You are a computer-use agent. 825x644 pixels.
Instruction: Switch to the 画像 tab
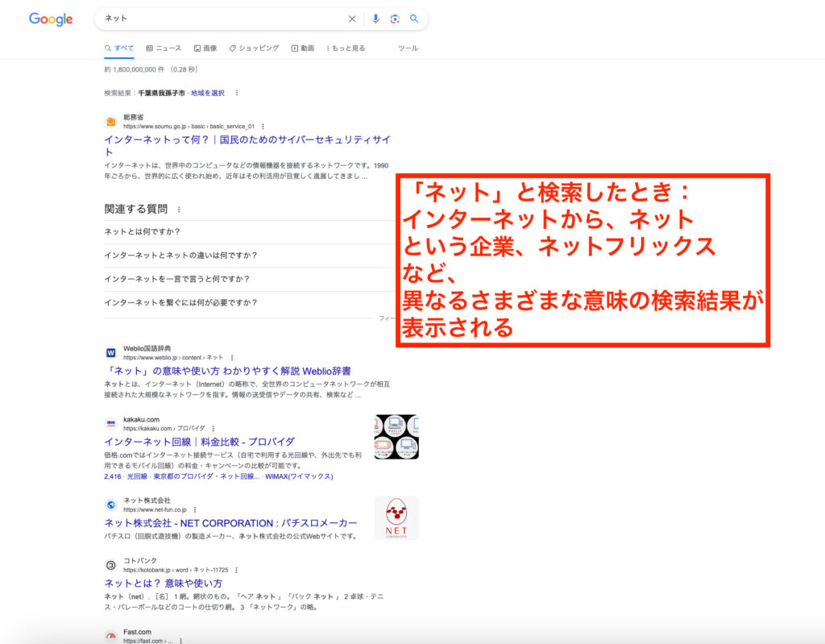(x=208, y=48)
